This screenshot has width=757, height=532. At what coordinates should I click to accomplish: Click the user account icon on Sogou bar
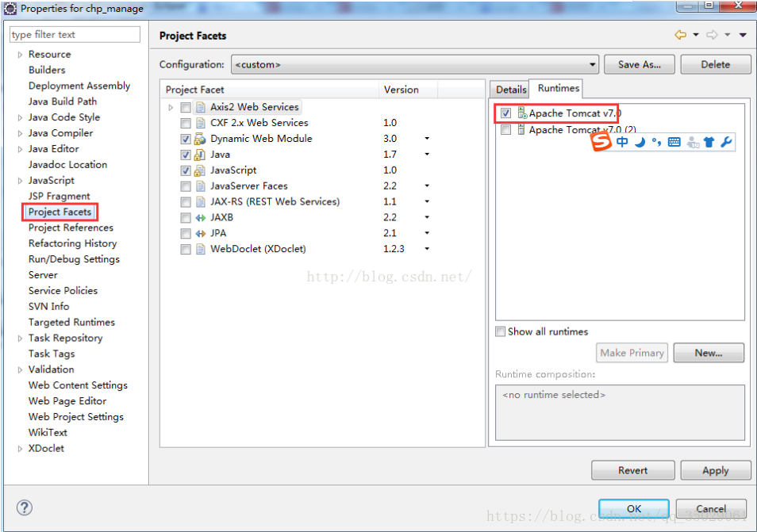(x=692, y=142)
